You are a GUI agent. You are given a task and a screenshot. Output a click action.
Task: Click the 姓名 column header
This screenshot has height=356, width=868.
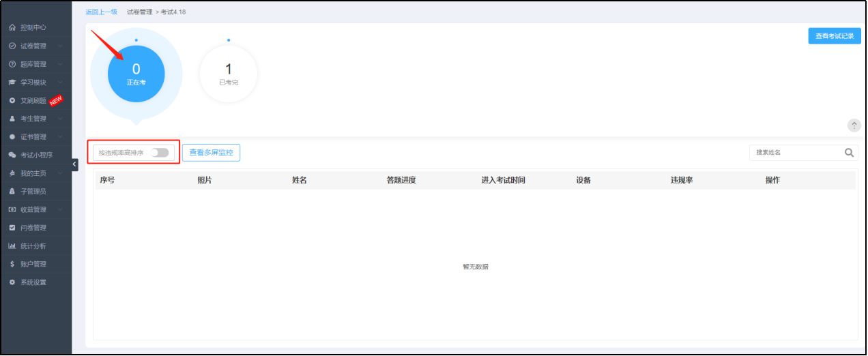point(300,180)
